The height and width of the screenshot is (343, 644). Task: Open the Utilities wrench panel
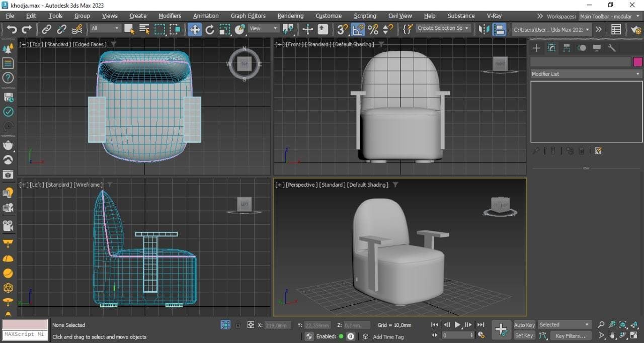612,48
